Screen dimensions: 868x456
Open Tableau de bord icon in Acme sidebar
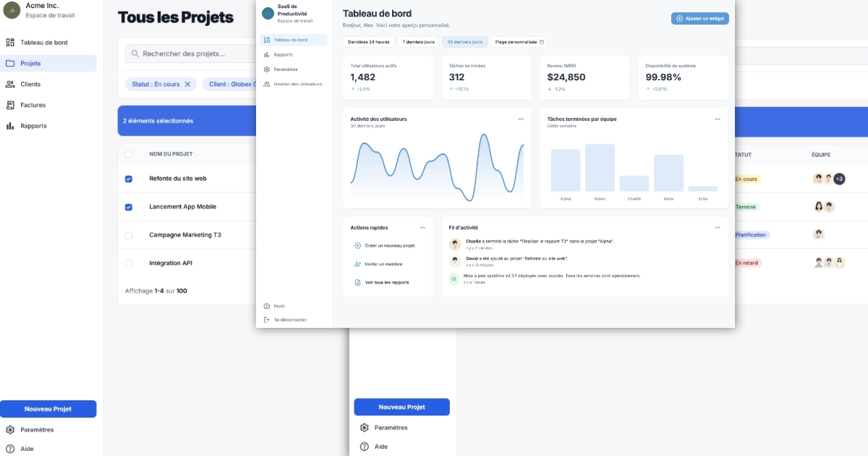(10, 43)
